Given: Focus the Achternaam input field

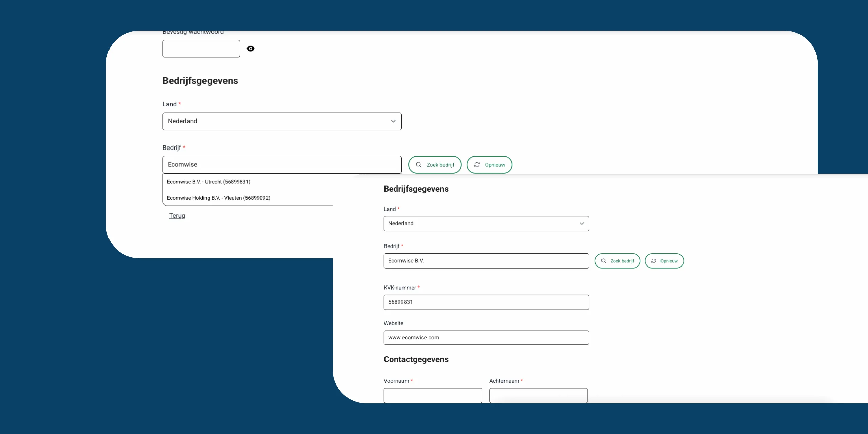Looking at the screenshot, I should (538, 395).
